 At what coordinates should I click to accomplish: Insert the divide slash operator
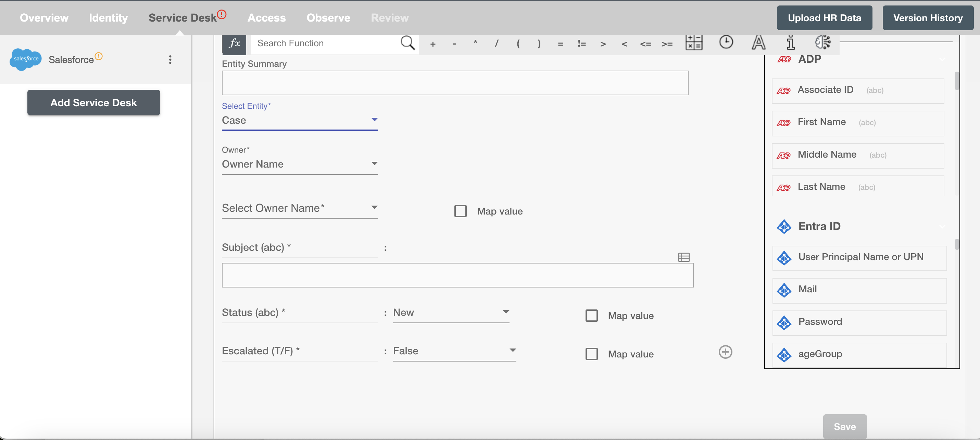[x=497, y=44]
